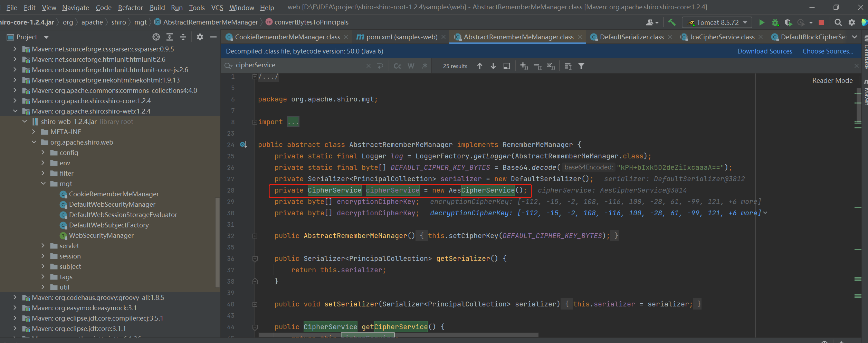This screenshot has width=868, height=343.
Task: Toggle Match Case (Cc) option
Action: point(398,66)
